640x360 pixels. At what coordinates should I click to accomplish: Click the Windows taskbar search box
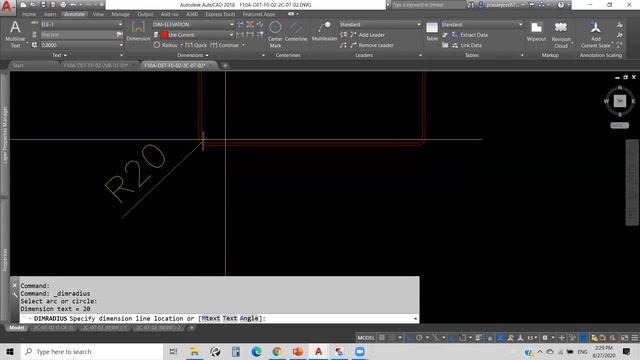(92, 351)
